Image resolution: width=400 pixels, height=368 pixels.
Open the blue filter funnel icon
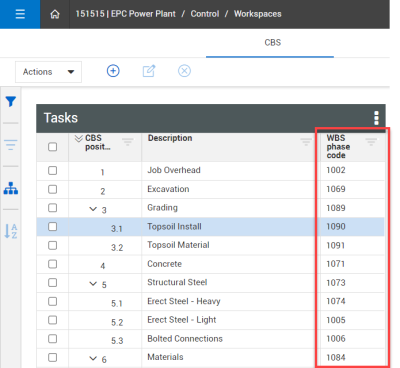click(11, 101)
